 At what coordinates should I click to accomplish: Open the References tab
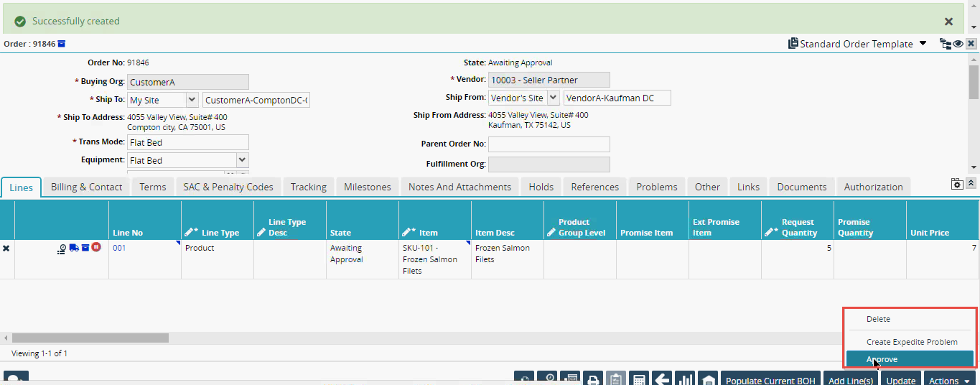click(x=595, y=187)
